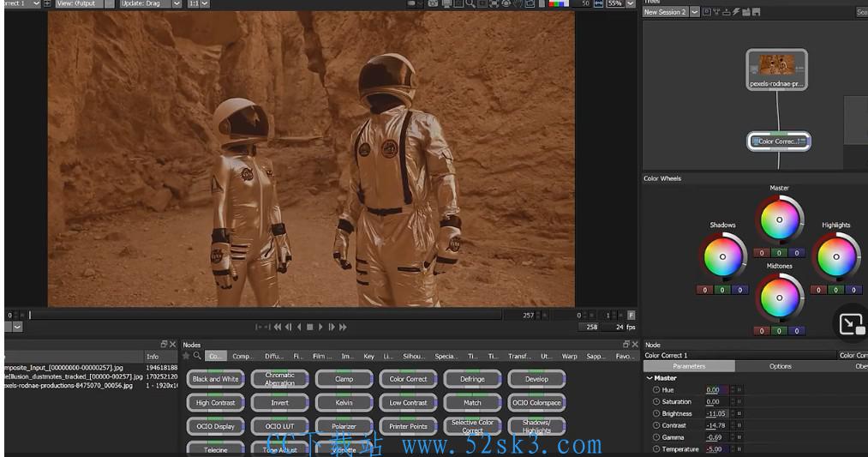
Task: Select the Key node category tab
Action: [368, 356]
